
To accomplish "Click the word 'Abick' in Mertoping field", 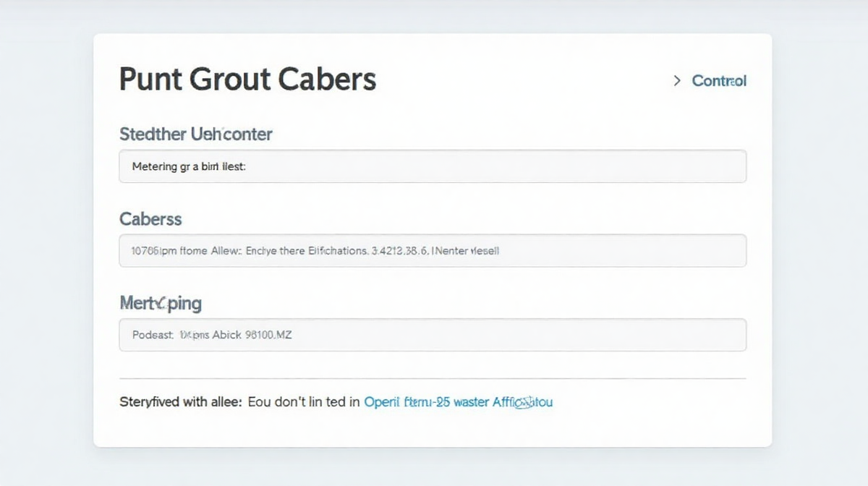I will click(226, 336).
